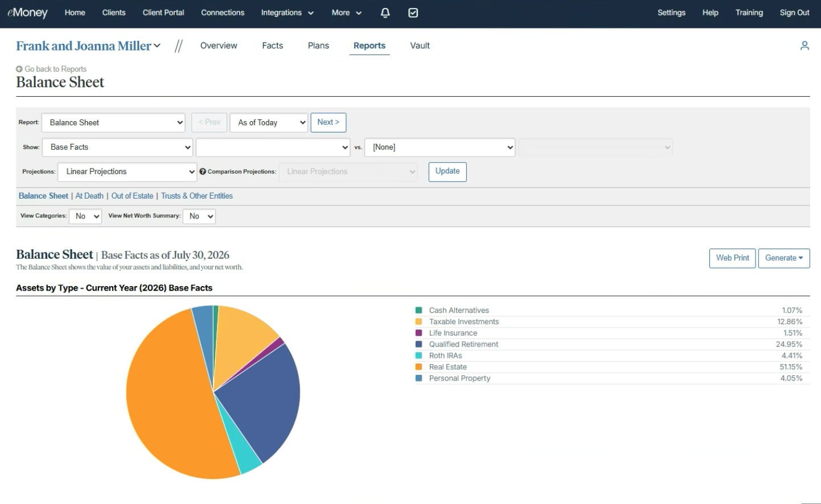Screen dimensions: 821x504
Task: Open the Linear Projections dropdown
Action: (127, 172)
